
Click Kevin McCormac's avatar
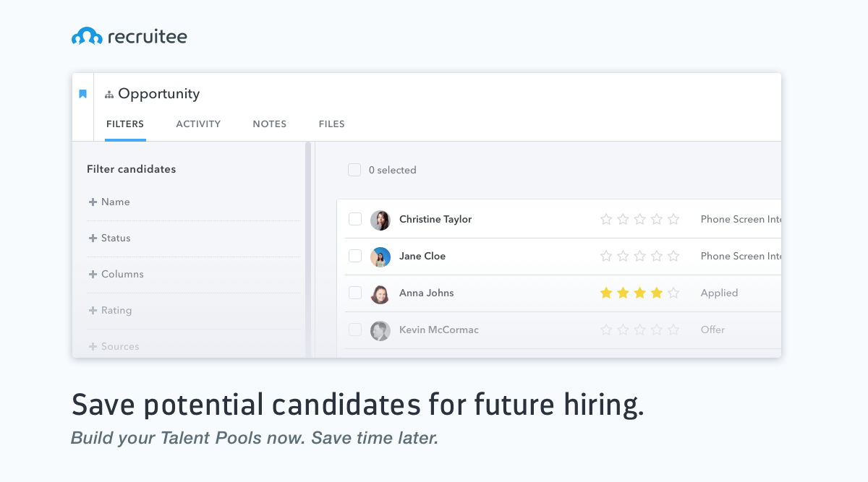pyautogui.click(x=380, y=330)
